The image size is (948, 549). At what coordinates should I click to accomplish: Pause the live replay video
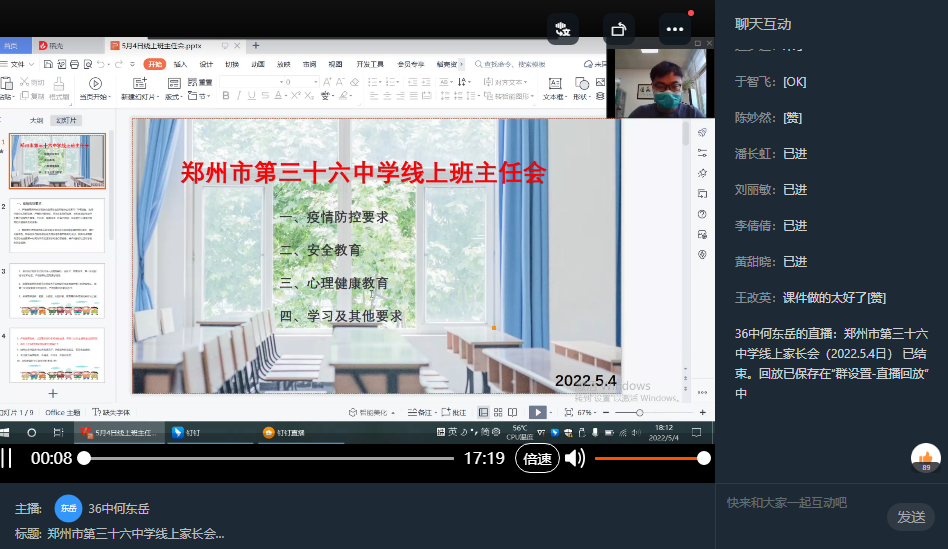point(7,459)
